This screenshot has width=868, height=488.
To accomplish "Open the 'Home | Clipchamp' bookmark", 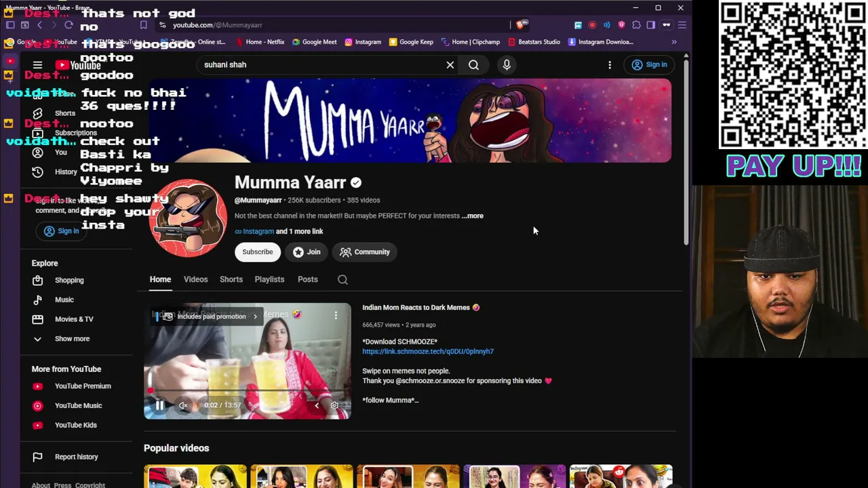I will point(471,42).
